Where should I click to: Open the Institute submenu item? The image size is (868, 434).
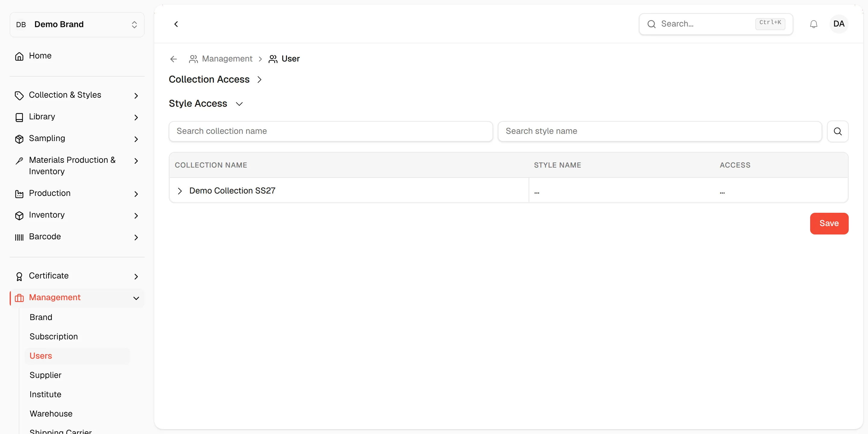[45, 394]
